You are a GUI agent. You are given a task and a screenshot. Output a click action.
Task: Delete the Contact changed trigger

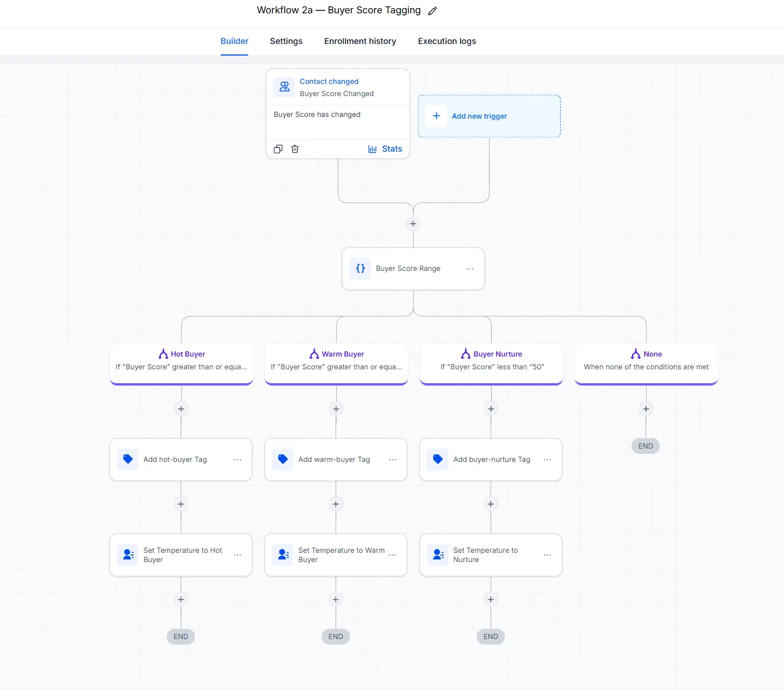[295, 149]
